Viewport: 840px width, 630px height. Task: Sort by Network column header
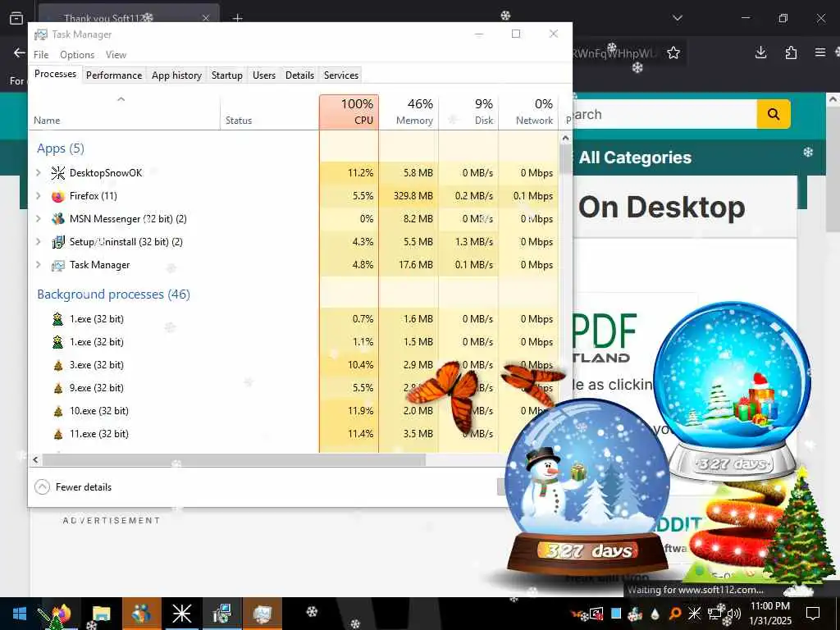pos(529,112)
